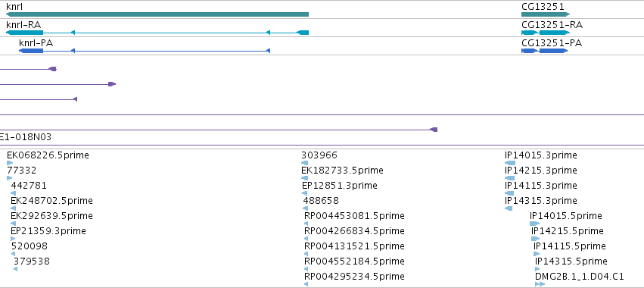The height and width of the screenshot is (288, 644).
Task: Click the E1-018N03 clone label
Action: pyautogui.click(x=26, y=137)
